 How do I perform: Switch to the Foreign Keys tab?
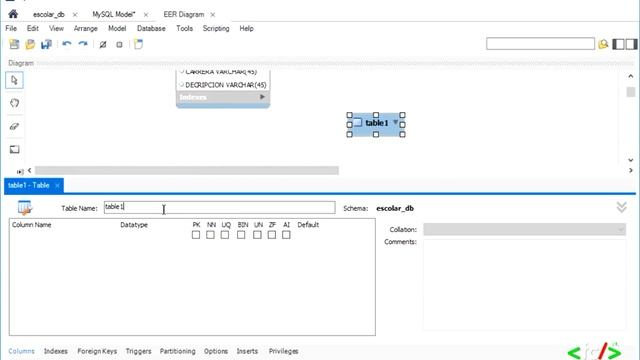pos(97,351)
